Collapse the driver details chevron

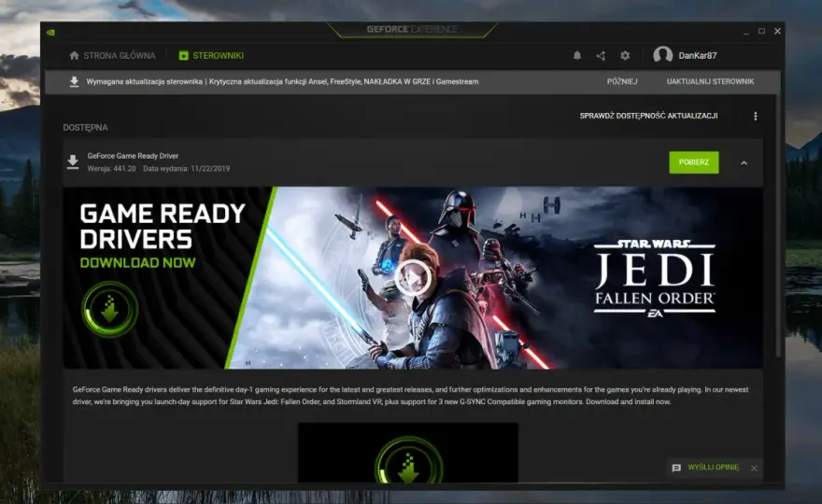point(744,163)
